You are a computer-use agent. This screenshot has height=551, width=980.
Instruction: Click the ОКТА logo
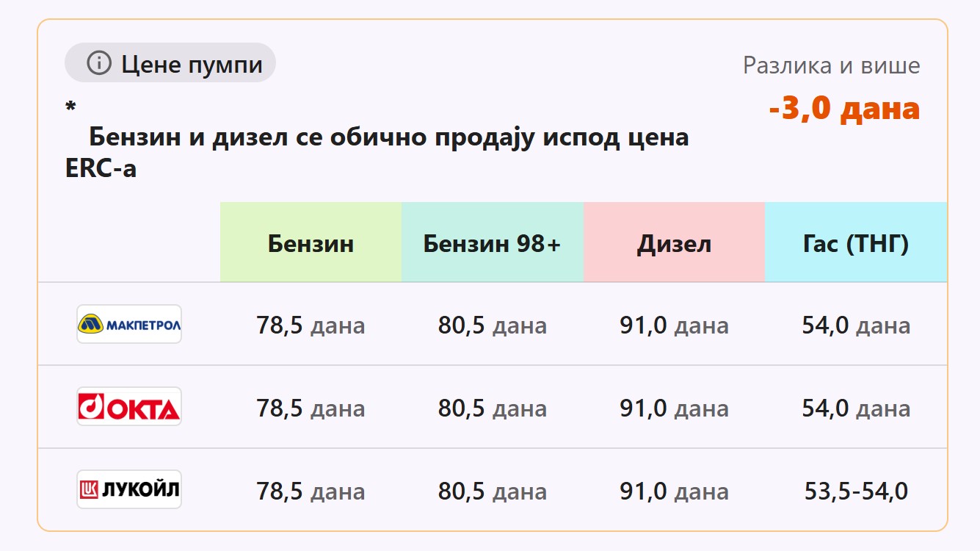[129, 407]
